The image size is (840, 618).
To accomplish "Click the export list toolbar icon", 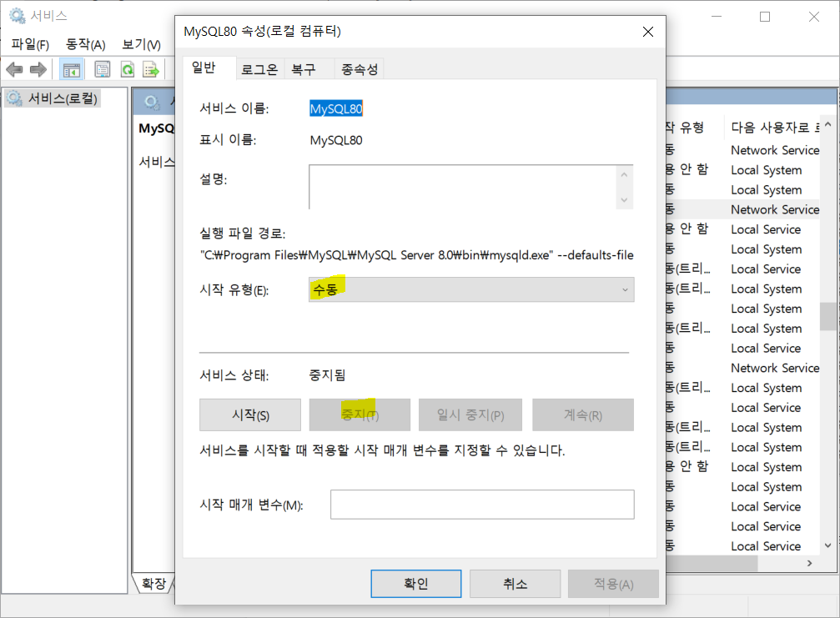I will [151, 69].
